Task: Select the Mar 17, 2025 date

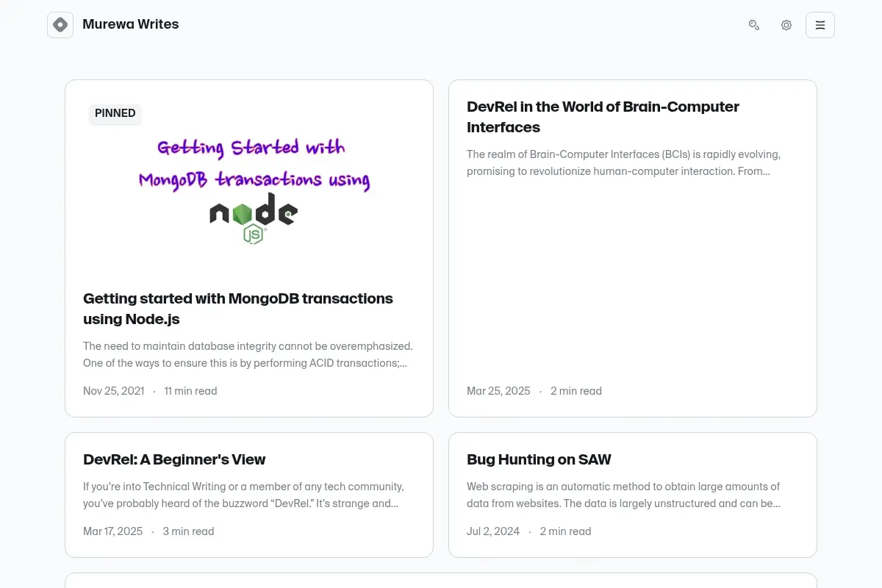Action: click(113, 531)
